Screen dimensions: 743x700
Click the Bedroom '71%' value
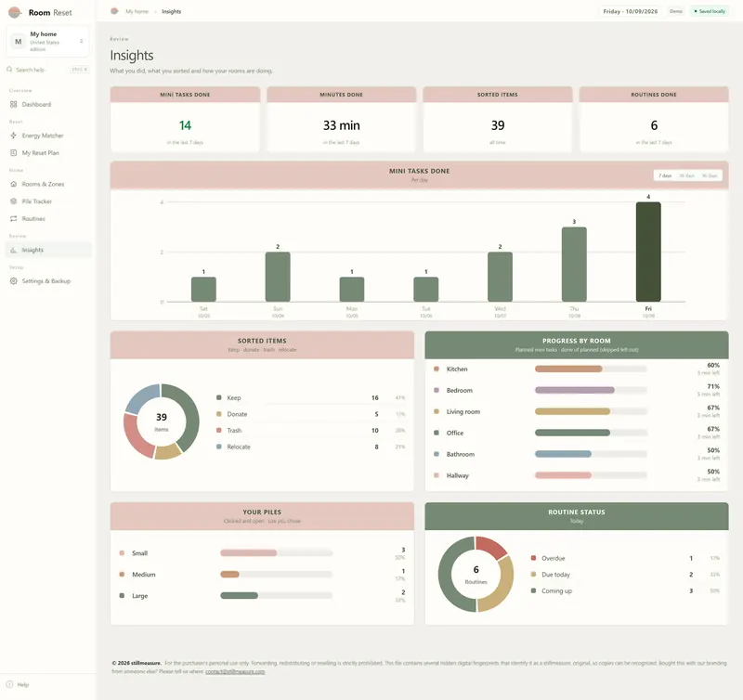pos(713,386)
